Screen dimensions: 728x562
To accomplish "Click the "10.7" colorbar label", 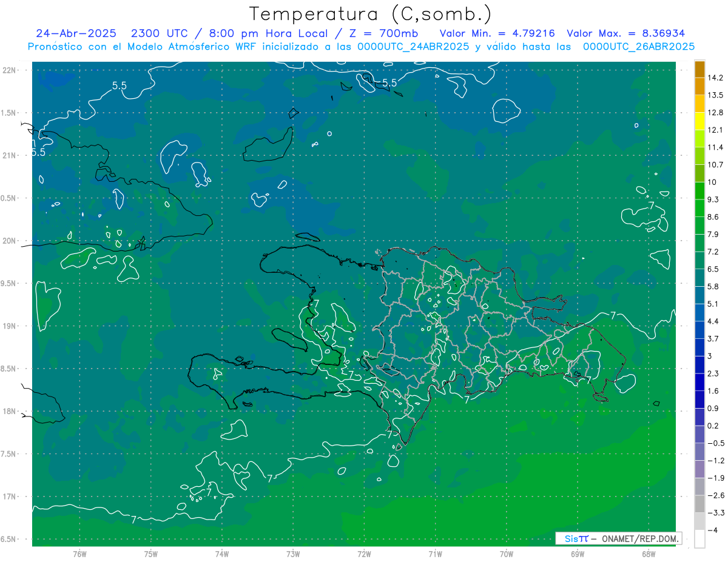I will point(715,165).
